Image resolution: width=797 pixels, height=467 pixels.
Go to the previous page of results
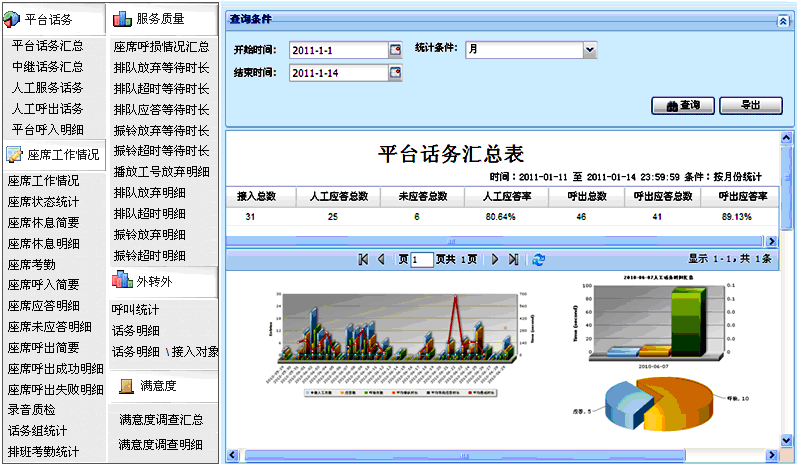(381, 259)
